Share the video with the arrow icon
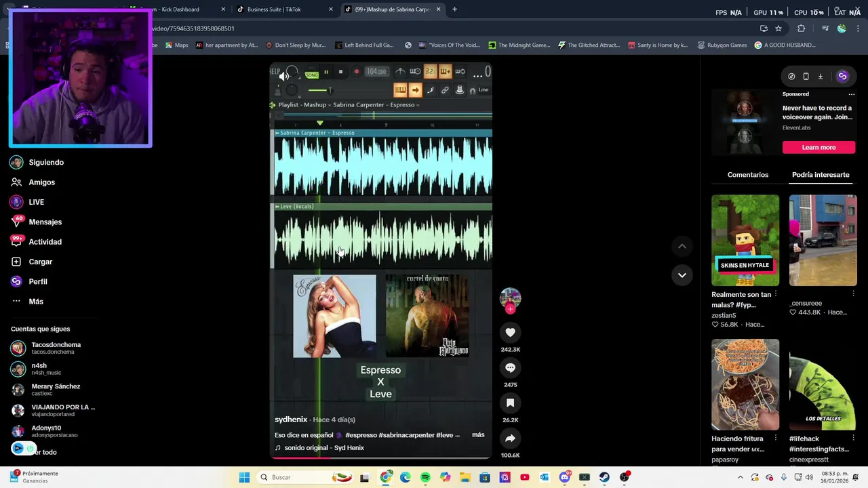Image resolution: width=868 pixels, height=488 pixels. (x=510, y=439)
